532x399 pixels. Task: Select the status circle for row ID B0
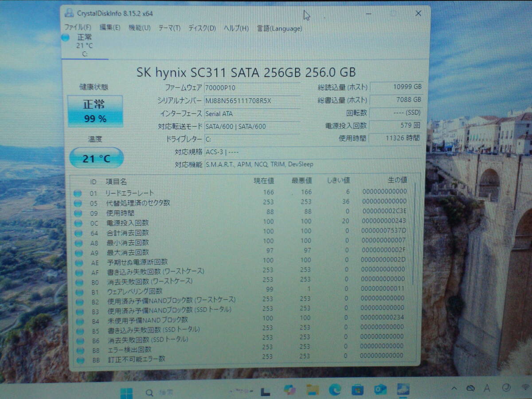[79, 282]
